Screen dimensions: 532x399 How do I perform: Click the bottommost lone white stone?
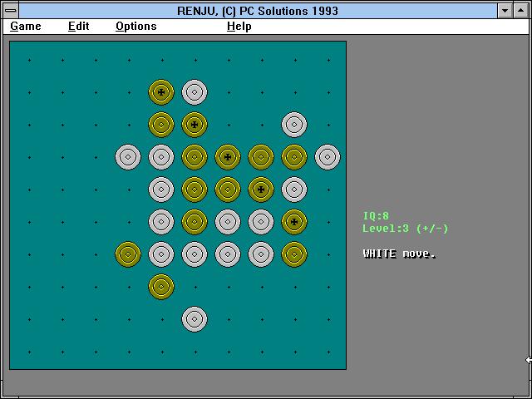tap(195, 319)
